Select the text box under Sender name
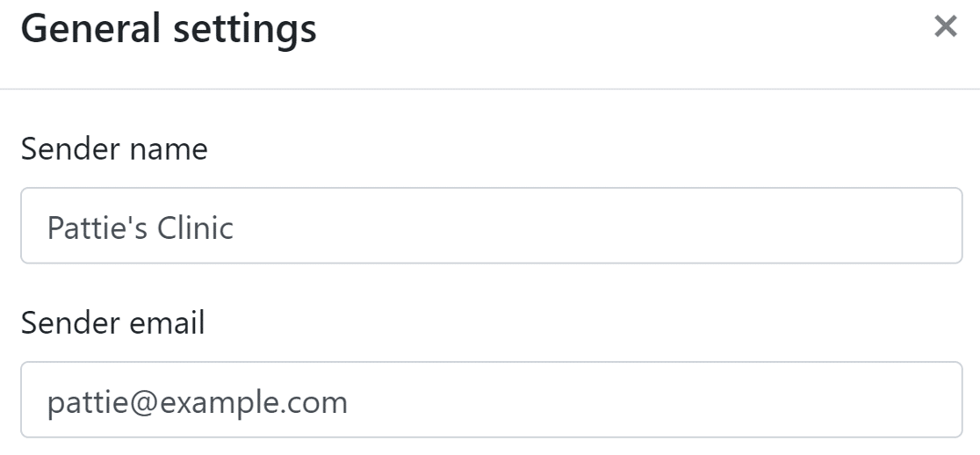 [x=491, y=226]
